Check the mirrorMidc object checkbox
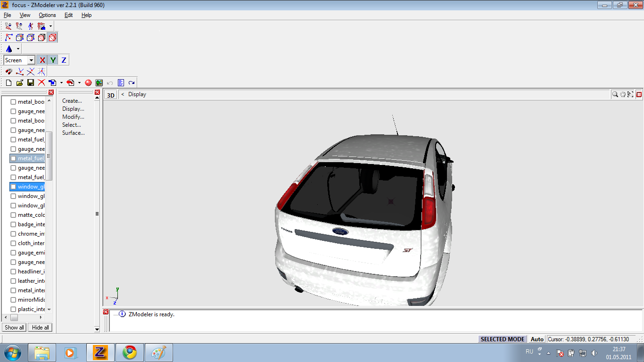Screen dimensions: 644x362 13,300
